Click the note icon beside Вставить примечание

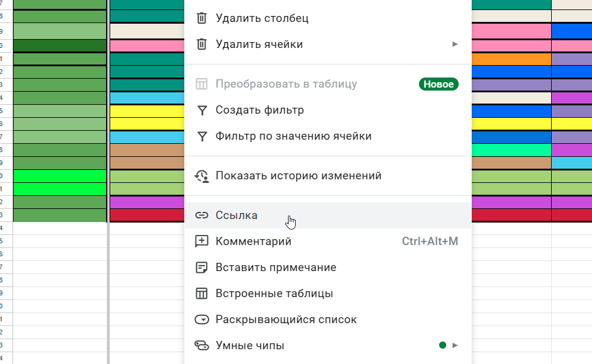(201, 268)
